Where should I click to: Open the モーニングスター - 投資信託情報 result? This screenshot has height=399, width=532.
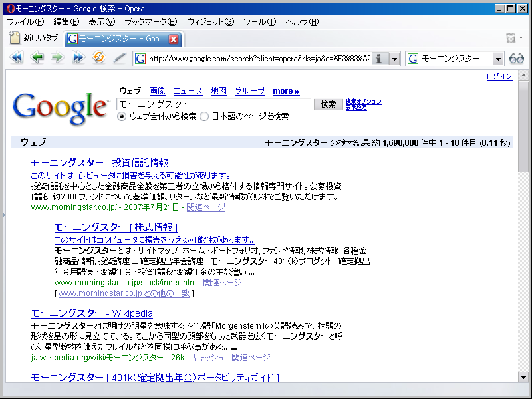[x=102, y=163]
